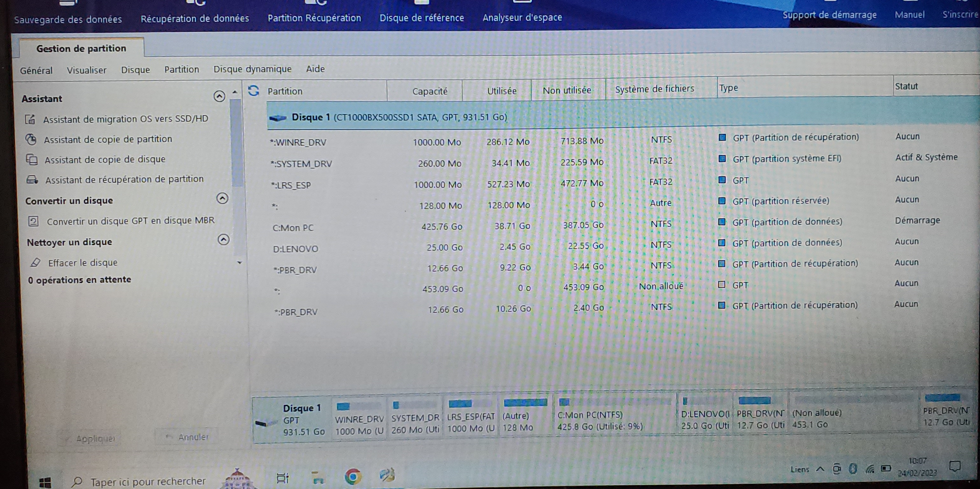Open File Explorer from the taskbar
Image resolution: width=980 pixels, height=489 pixels.
point(317,477)
